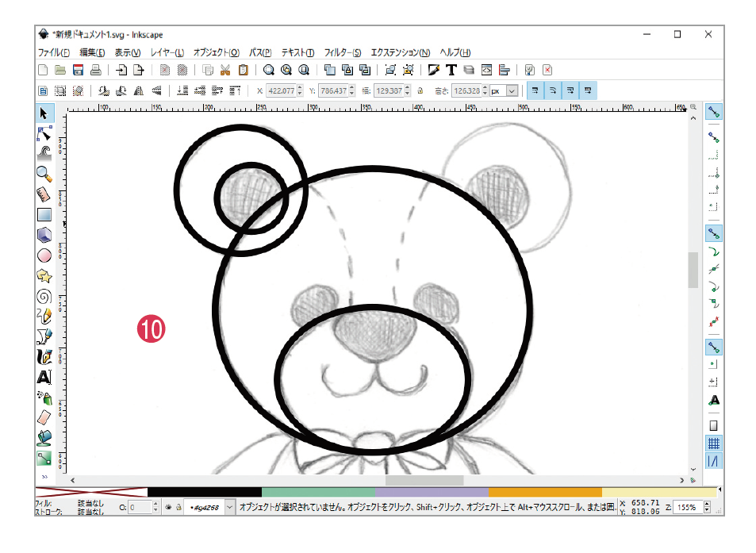
Task: Select the 3D box tool
Action: click(x=44, y=235)
